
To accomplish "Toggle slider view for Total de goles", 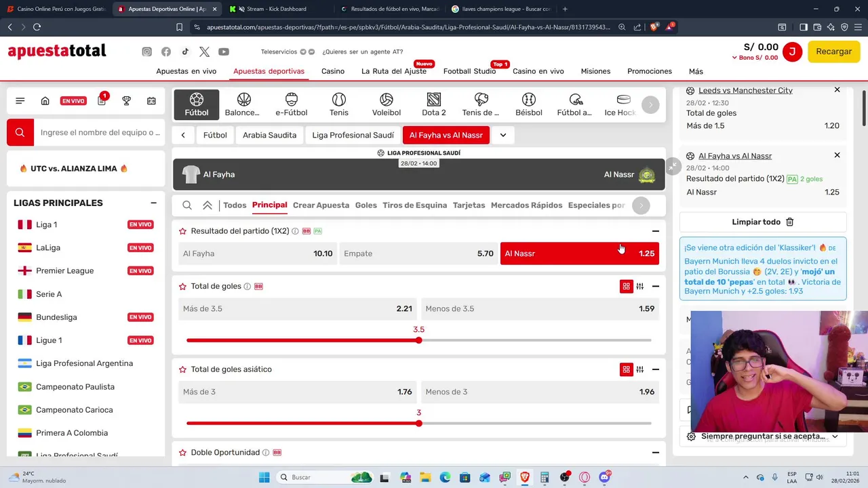I will click(x=640, y=287).
